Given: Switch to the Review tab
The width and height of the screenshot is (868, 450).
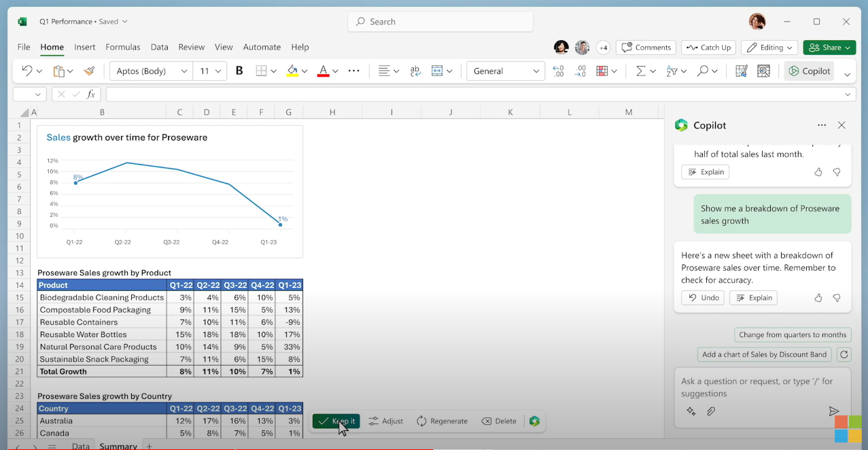Looking at the screenshot, I should pos(192,47).
